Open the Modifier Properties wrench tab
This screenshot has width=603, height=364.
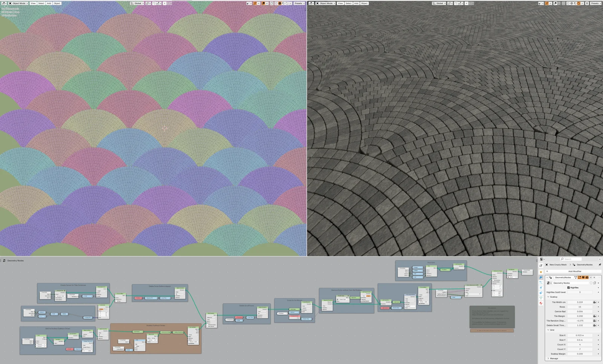541,277
